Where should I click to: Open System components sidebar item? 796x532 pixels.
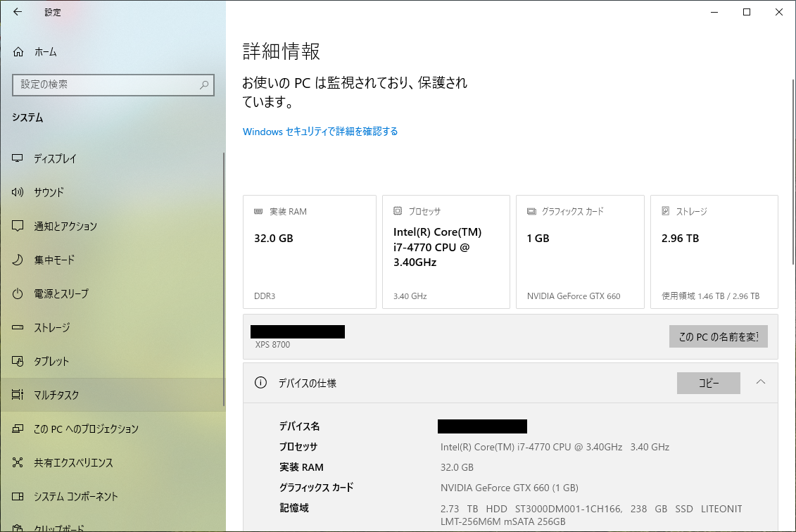tap(76, 497)
